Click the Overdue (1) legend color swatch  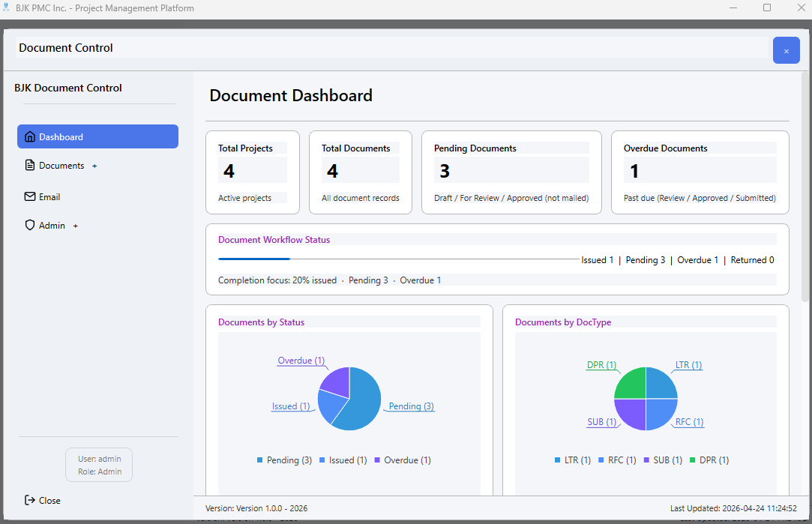click(377, 460)
